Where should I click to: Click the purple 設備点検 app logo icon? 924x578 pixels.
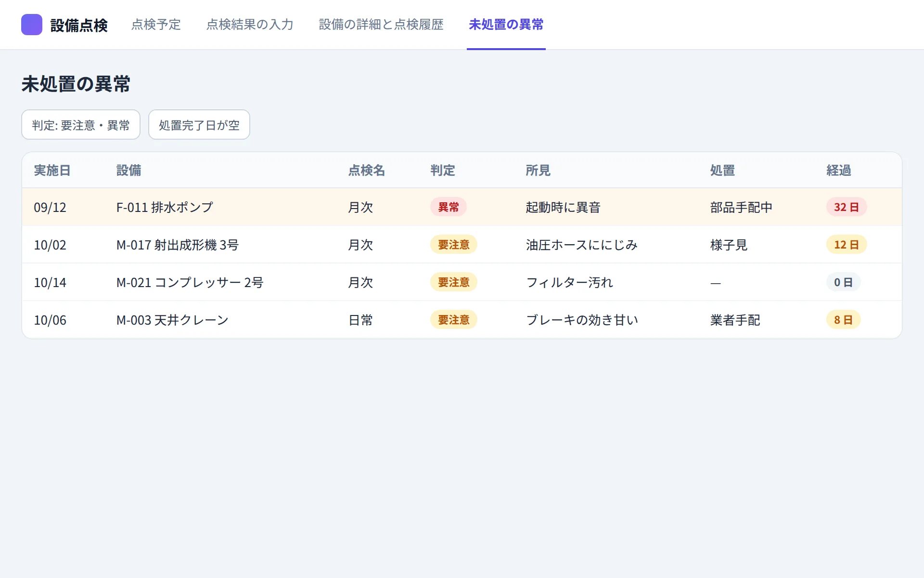(32, 25)
